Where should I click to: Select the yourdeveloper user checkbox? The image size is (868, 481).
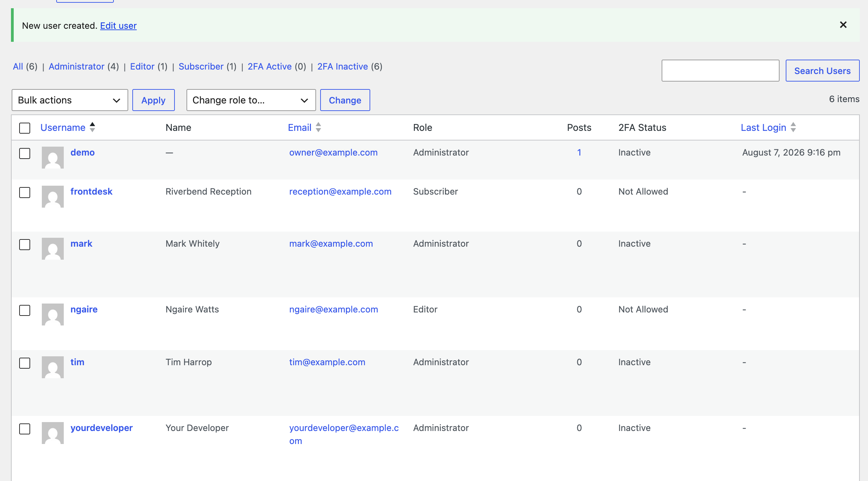click(x=25, y=429)
